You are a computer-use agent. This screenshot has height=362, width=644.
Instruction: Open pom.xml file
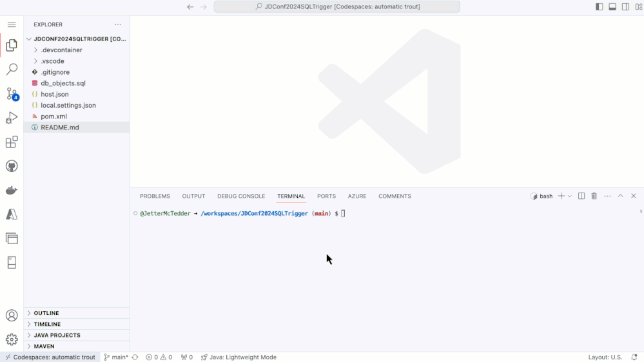(77, 117)
